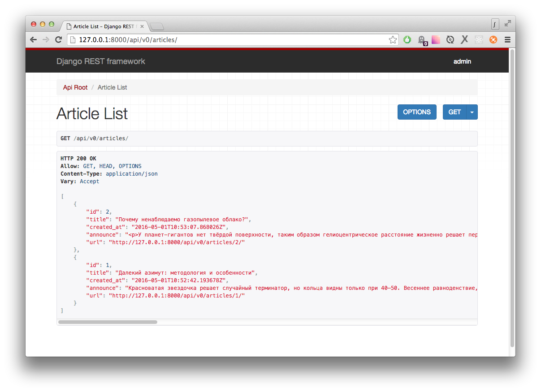The image size is (541, 392).
Task: Switch to the Article List browser tab
Action: coord(102,26)
